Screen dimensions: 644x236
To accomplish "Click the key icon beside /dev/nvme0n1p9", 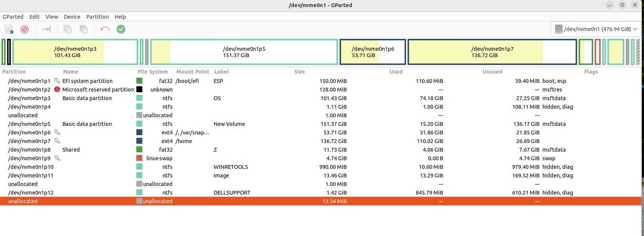I will click(57, 158).
